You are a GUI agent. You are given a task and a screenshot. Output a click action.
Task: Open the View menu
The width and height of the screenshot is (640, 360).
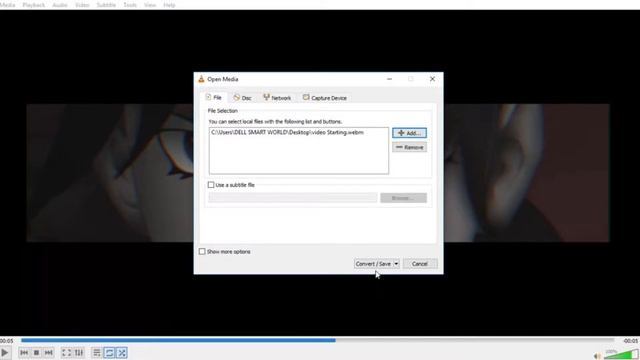pyautogui.click(x=150, y=5)
